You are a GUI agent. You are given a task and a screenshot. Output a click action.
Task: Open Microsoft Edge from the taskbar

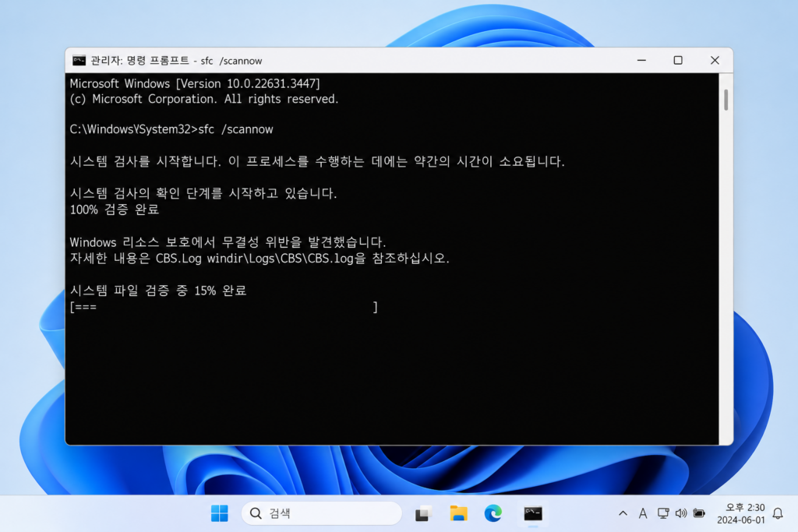click(x=493, y=513)
